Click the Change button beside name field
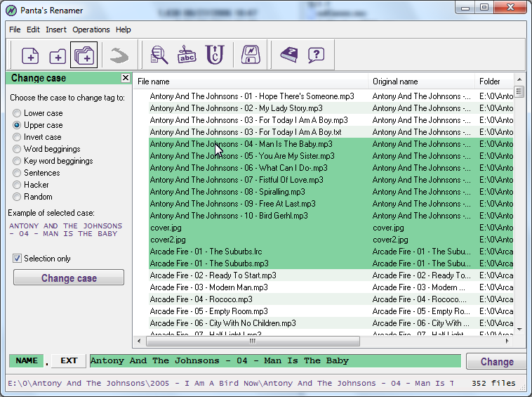Image resolution: width=532 pixels, height=397 pixels. (497, 362)
